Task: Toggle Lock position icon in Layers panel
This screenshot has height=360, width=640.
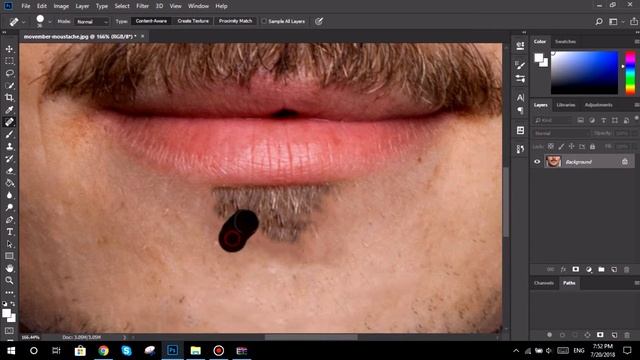Action: click(571, 147)
